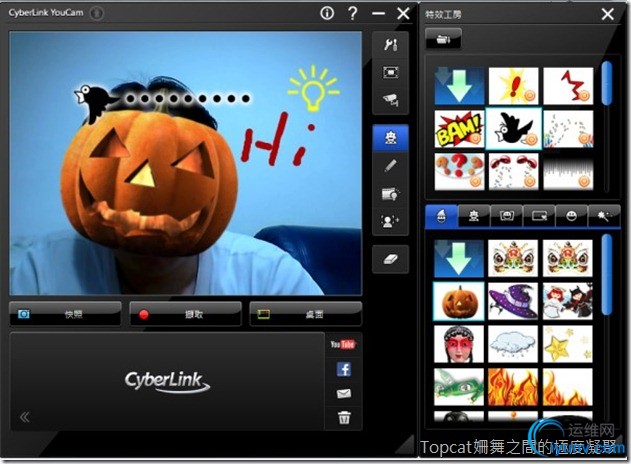Image resolution: width=631 pixels, height=464 pixels.
Task: Open the info icon in title bar
Action: click(327, 13)
